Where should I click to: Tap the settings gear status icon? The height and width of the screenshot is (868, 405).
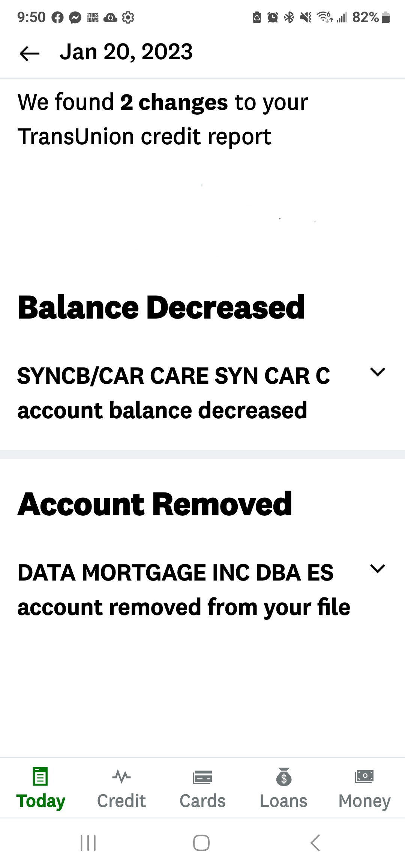(128, 18)
